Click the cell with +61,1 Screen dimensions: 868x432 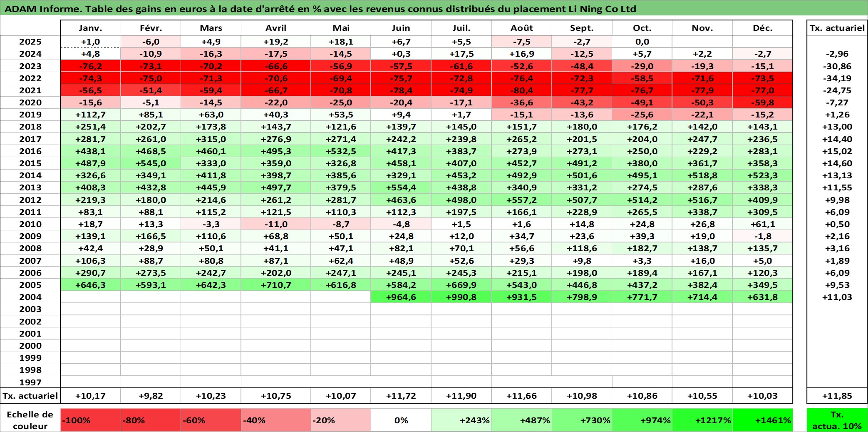pos(762,224)
